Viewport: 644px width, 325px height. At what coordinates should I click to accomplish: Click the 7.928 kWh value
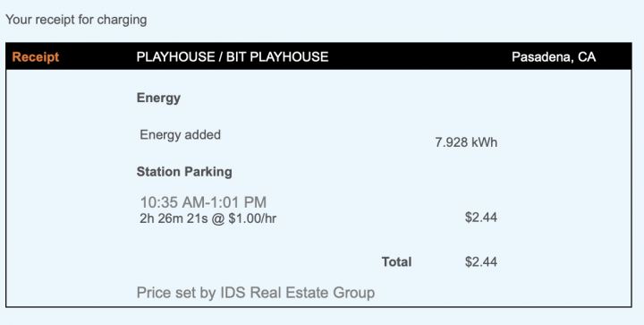(x=466, y=142)
